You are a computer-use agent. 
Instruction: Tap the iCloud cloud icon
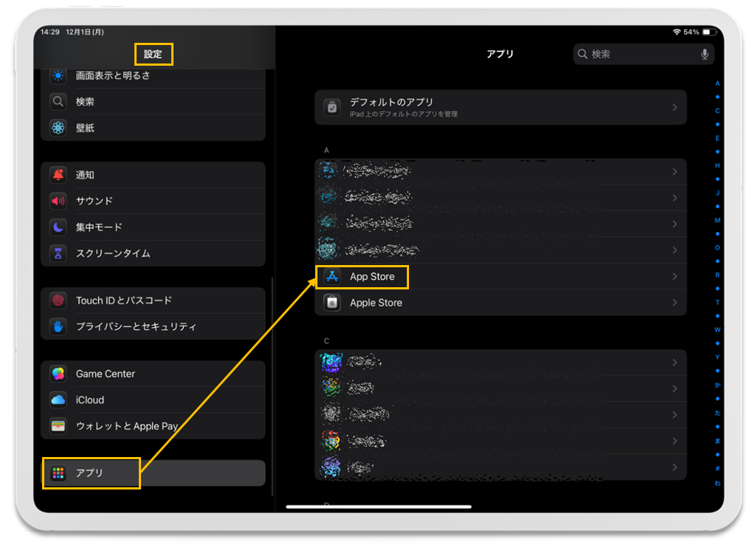coord(58,399)
